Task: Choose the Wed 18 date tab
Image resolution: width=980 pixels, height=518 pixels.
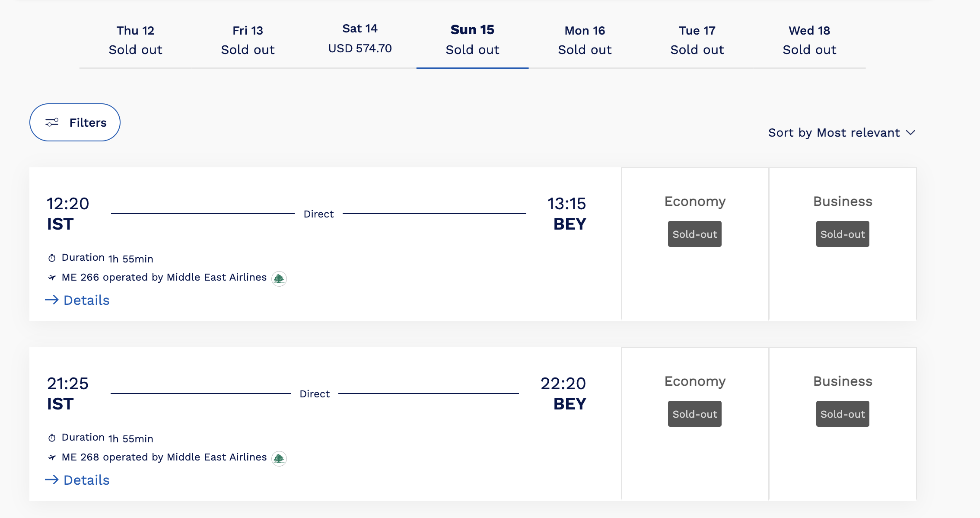Action: (x=809, y=40)
